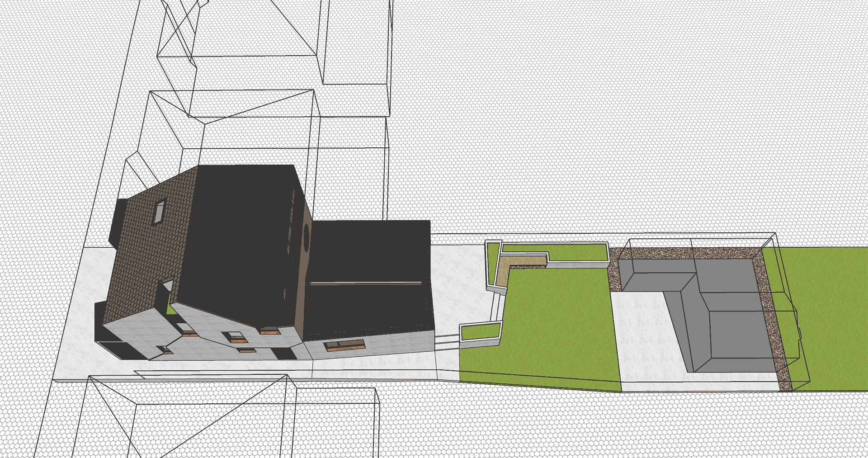Select the small planter at lawn's lower-left corner
868x458 pixels.
(481, 332)
